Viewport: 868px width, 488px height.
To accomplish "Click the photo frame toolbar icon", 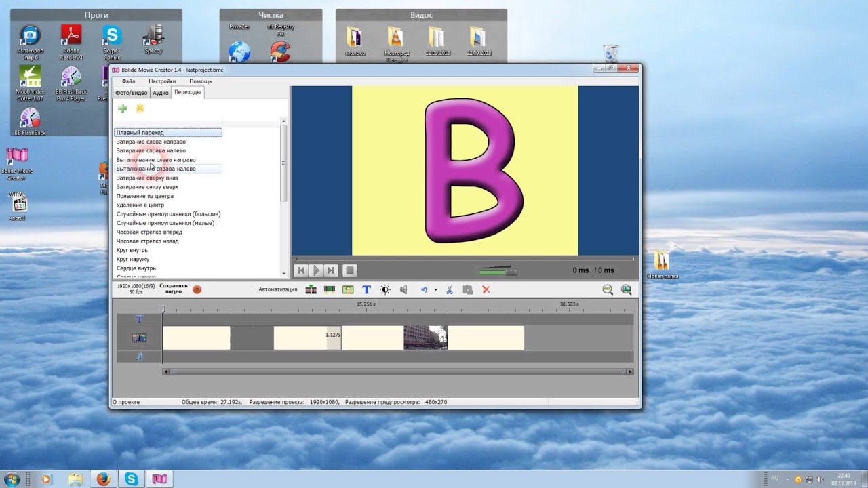I will point(348,289).
